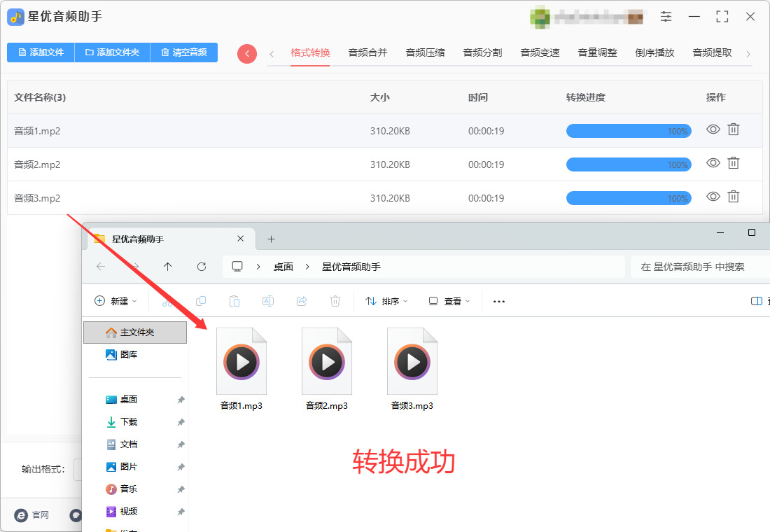Show previous function tabs with left chevron

pos(272,54)
